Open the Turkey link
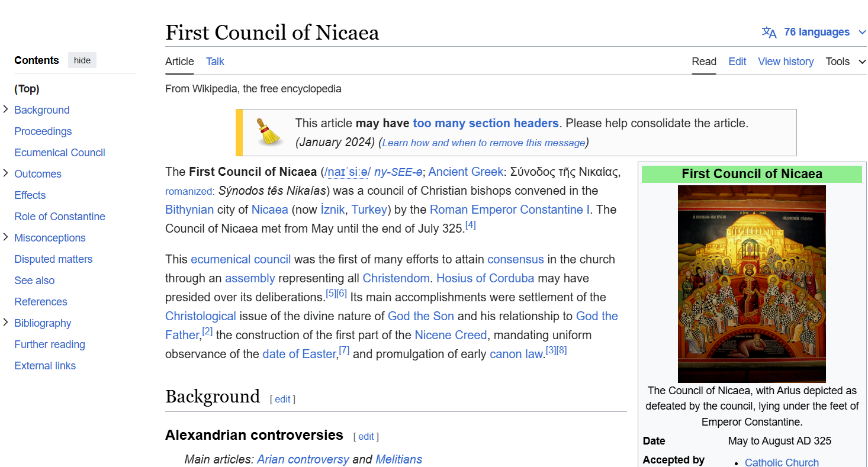The image size is (868, 467). click(x=369, y=210)
